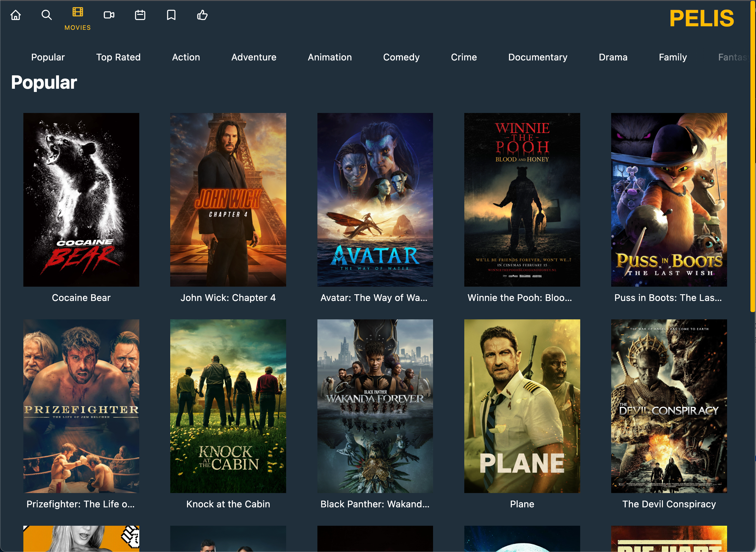Viewport: 756px width, 552px height.
Task: Select the Animation genre tab
Action: [330, 57]
